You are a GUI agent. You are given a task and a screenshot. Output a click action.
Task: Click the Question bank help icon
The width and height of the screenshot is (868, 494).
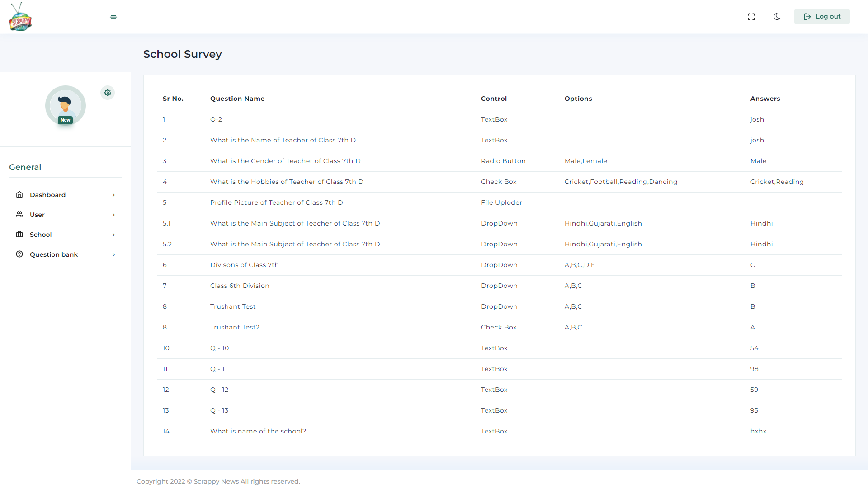coord(19,254)
